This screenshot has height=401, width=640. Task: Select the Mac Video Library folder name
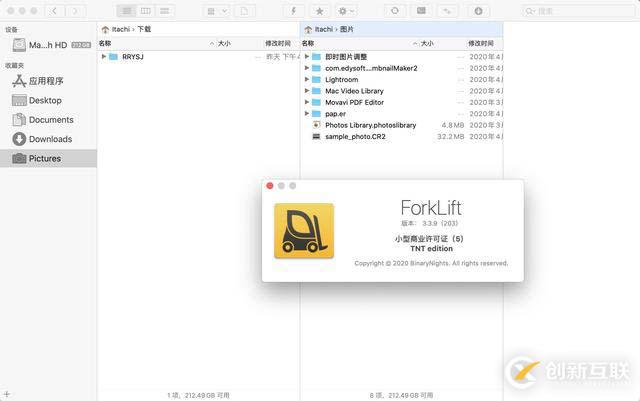click(354, 91)
